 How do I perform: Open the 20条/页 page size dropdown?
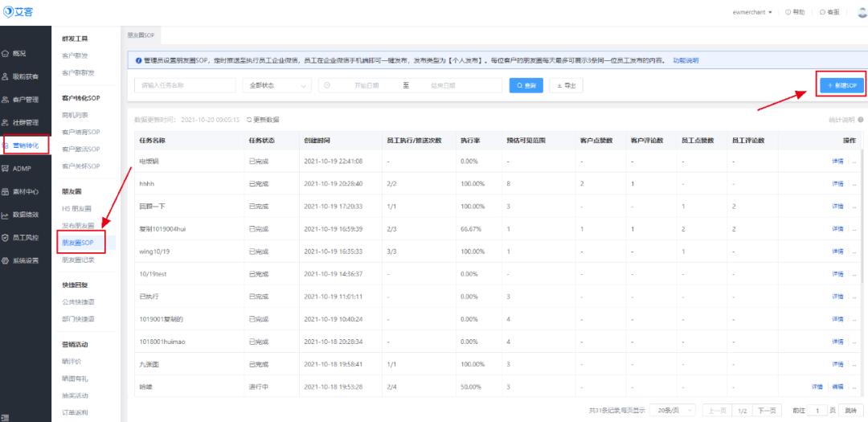(x=673, y=410)
